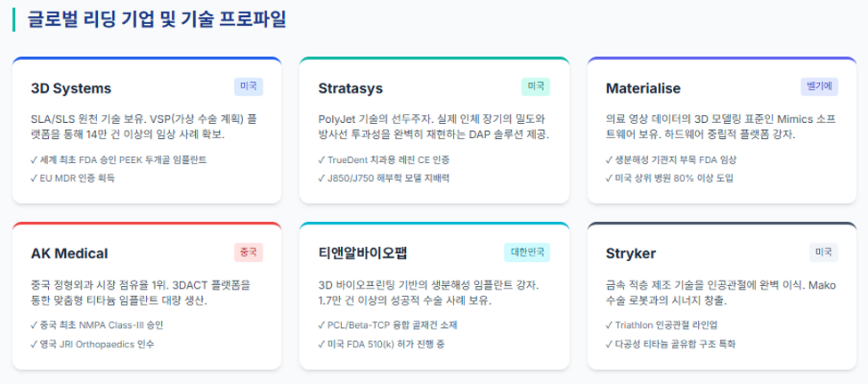
Task: Click the 3D Systems card title
Action: (x=71, y=88)
